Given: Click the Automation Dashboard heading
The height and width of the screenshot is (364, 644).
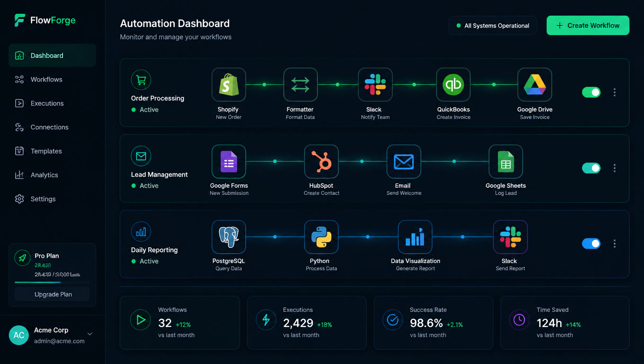Looking at the screenshot, I should click(175, 24).
